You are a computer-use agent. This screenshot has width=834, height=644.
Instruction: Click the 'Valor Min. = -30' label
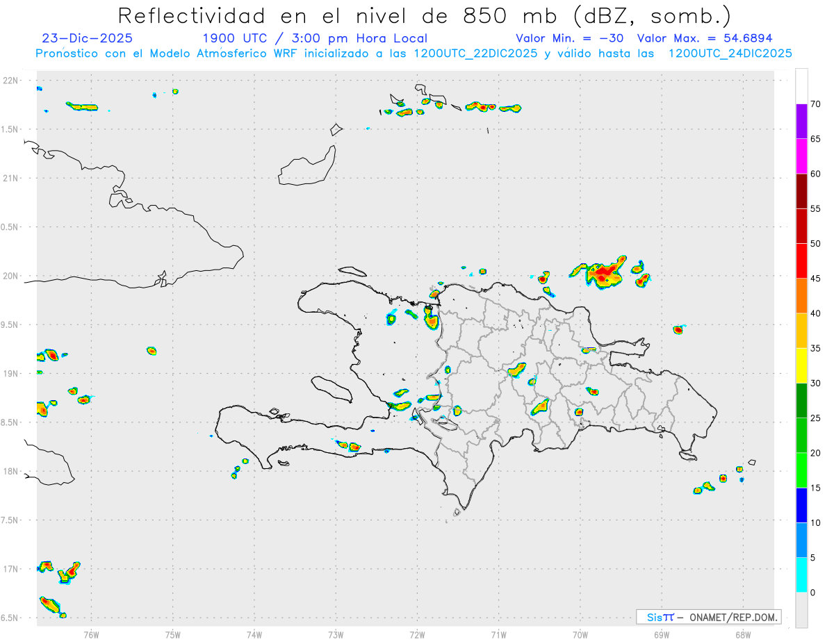(571, 38)
